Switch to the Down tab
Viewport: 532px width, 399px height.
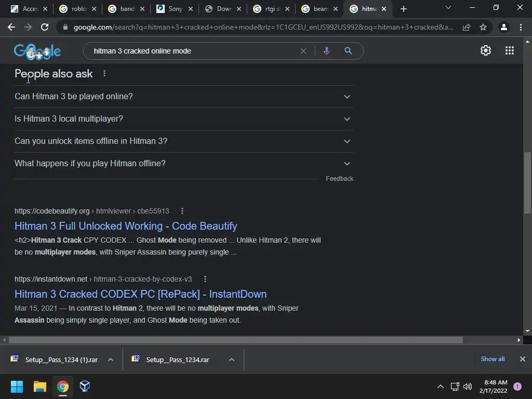point(223,9)
